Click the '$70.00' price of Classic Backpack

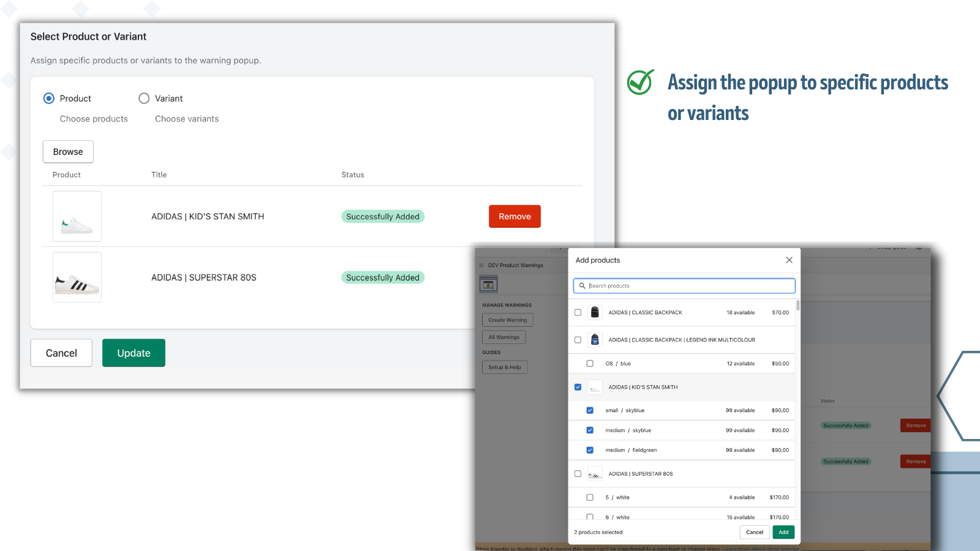780,313
